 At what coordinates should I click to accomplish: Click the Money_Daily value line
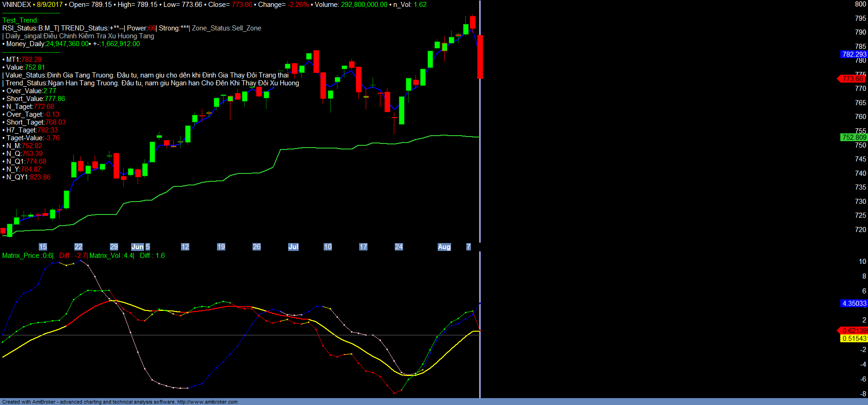pos(72,44)
